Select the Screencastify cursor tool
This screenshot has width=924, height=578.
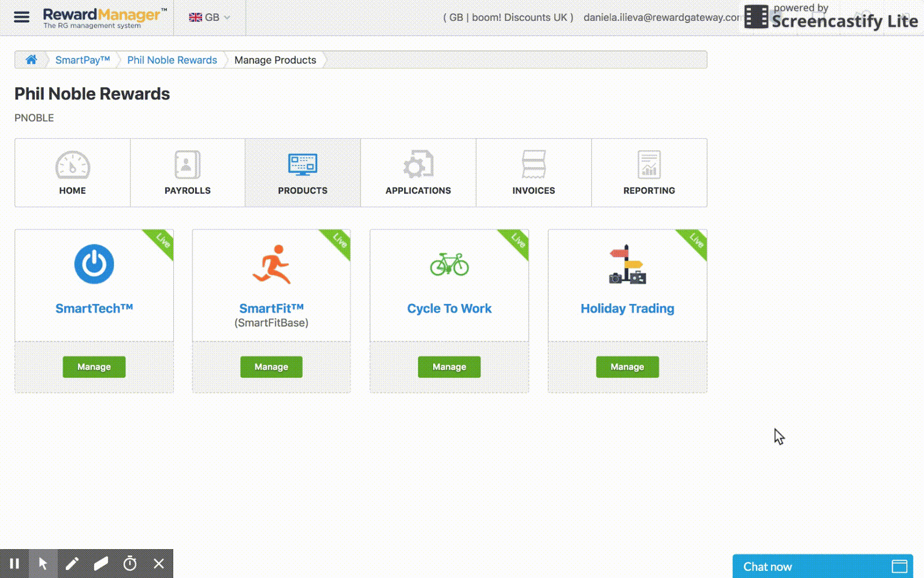click(43, 564)
